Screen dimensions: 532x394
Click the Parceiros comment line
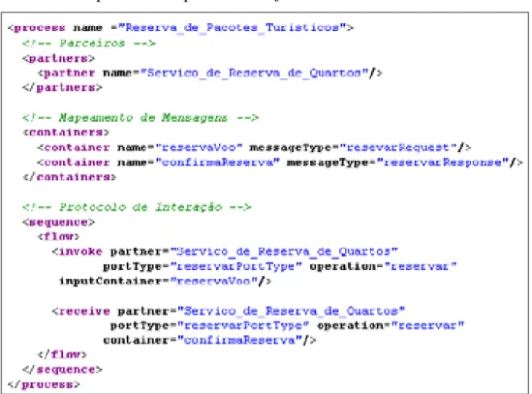[x=89, y=43]
